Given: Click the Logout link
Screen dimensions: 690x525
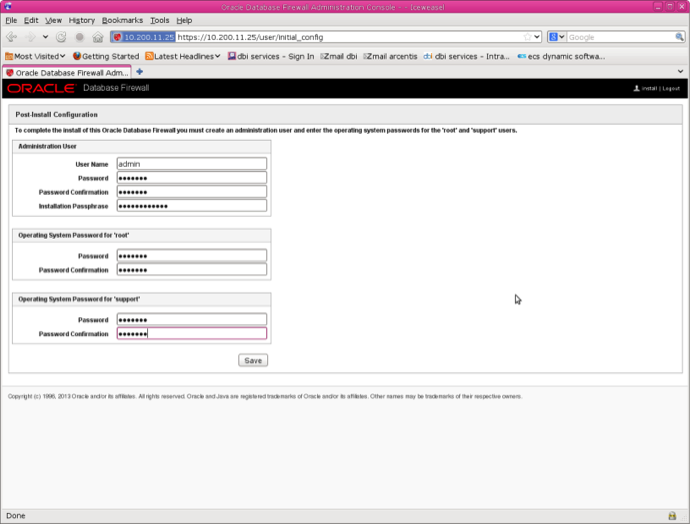Looking at the screenshot, I should [x=670, y=89].
